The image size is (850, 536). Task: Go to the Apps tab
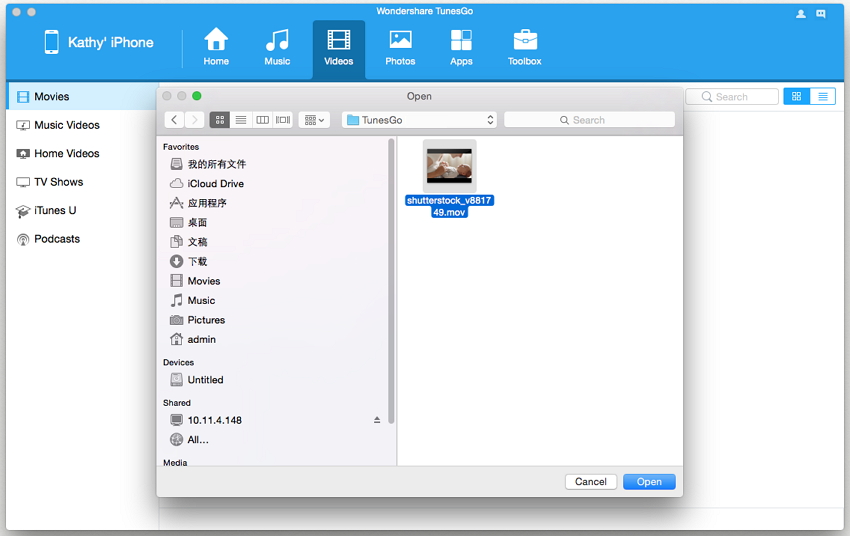coord(461,47)
